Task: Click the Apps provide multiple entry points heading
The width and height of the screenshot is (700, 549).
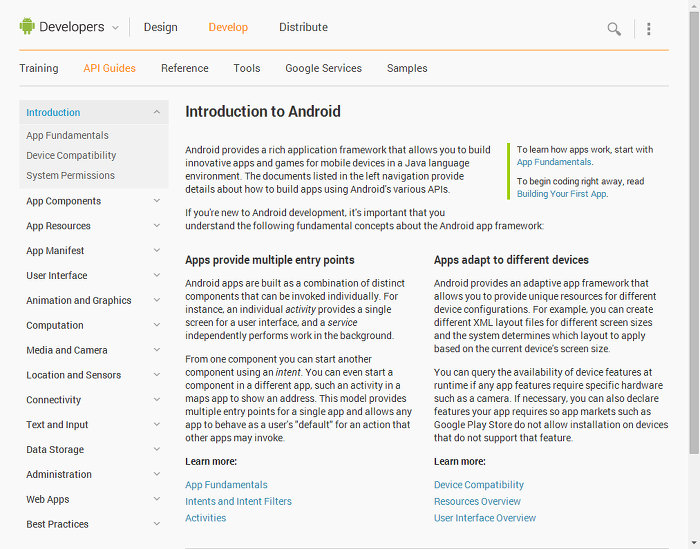Action: click(270, 260)
